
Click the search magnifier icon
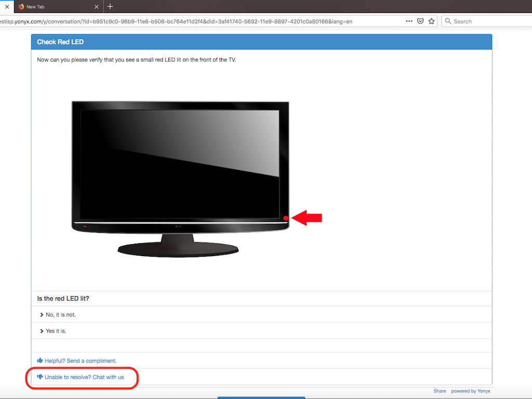pos(448,21)
